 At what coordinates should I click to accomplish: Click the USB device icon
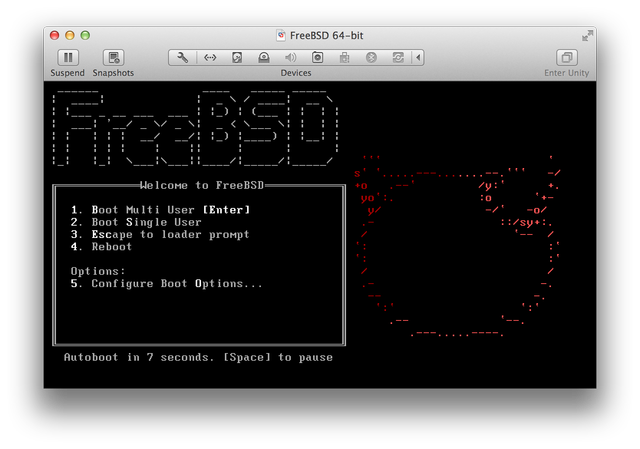pyautogui.click(x=344, y=58)
